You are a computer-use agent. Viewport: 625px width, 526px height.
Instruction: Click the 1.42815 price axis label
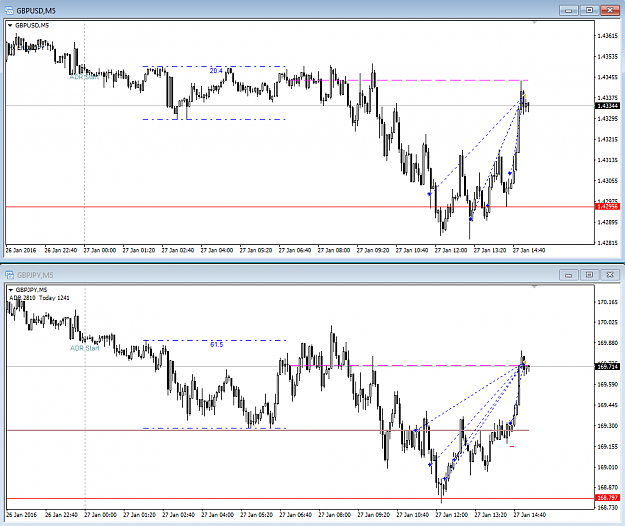click(x=607, y=242)
